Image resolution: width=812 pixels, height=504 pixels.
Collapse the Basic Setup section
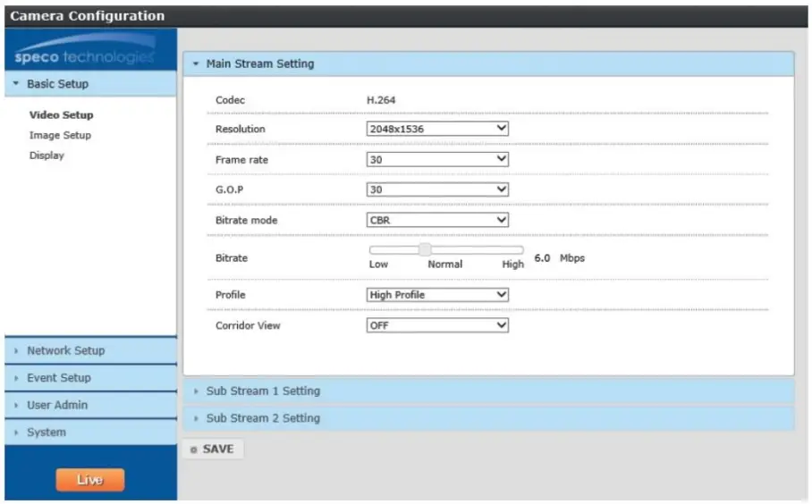coord(90,84)
